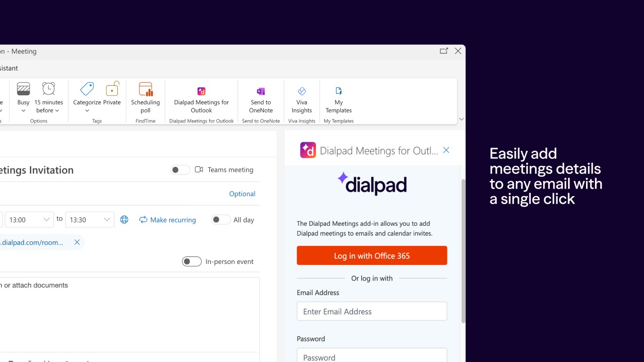The width and height of the screenshot is (644, 362).
Task: Open Viva Insights
Action: click(302, 100)
